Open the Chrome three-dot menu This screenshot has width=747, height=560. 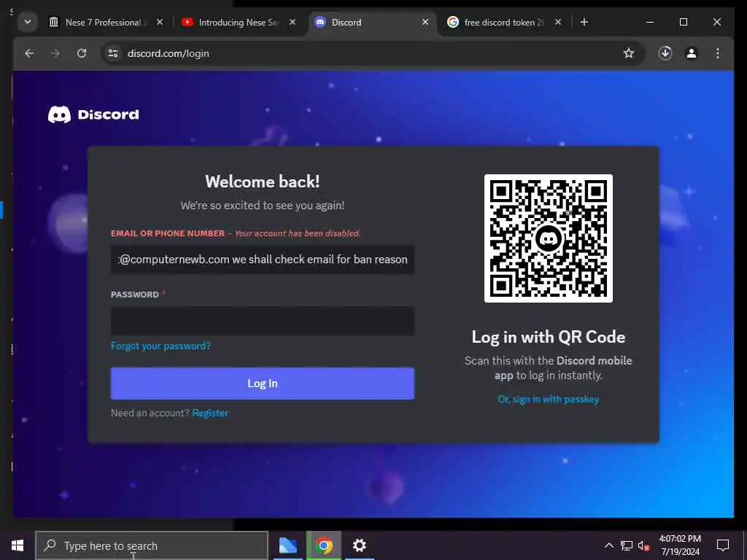tap(718, 53)
